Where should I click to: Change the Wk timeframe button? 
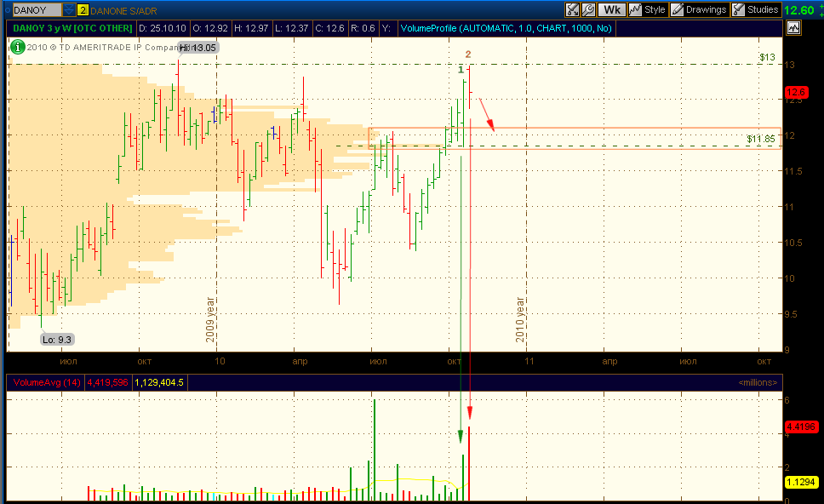[x=612, y=9]
